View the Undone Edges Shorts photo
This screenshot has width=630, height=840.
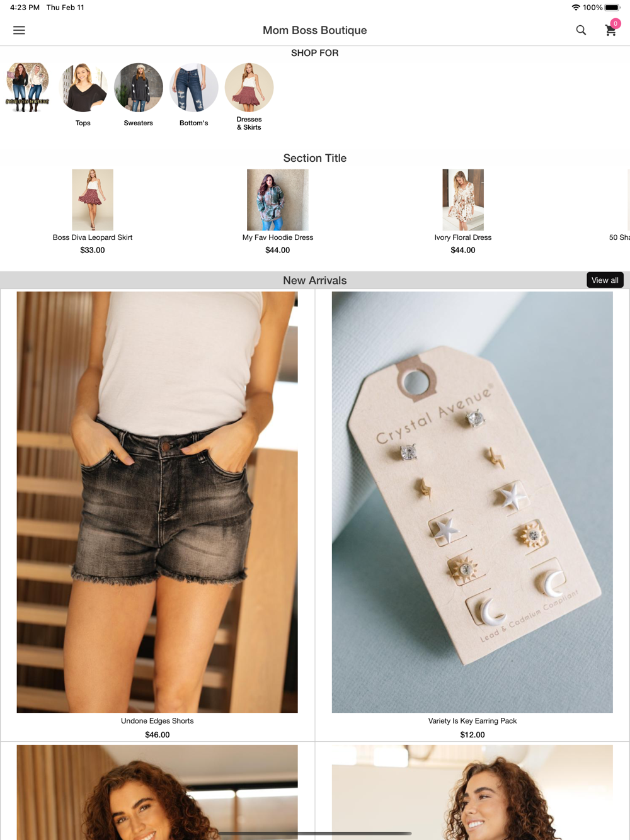157,502
